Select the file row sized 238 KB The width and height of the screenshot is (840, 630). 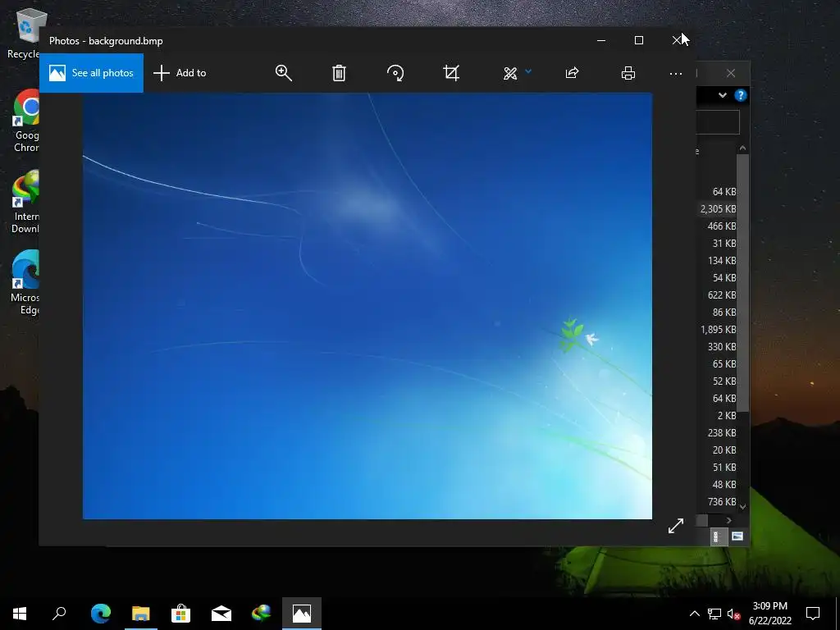point(717,433)
